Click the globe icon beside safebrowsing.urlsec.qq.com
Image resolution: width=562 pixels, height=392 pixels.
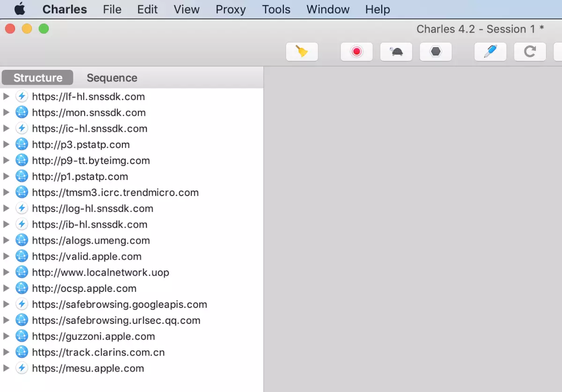pyautogui.click(x=22, y=320)
